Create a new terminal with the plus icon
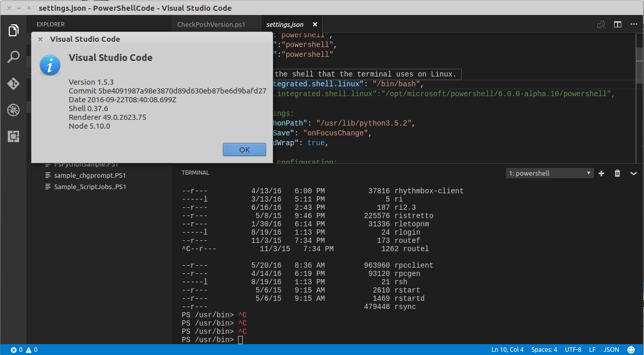644x355 pixels. click(601, 173)
